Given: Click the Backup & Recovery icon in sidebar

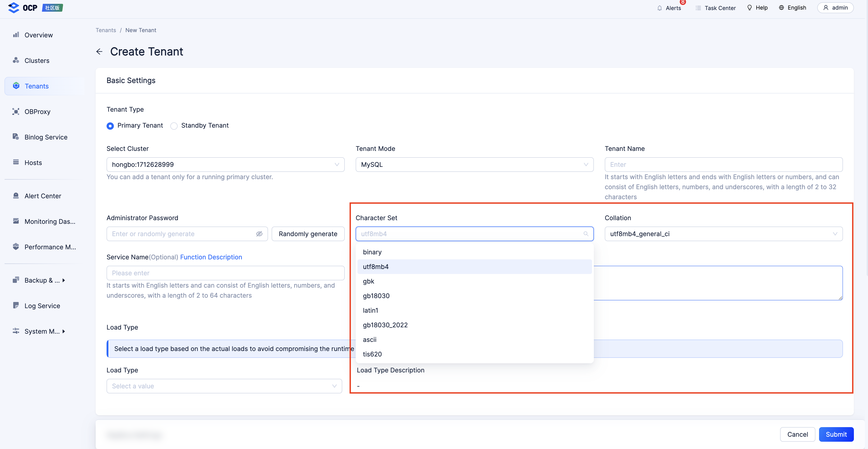Looking at the screenshot, I should pyautogui.click(x=16, y=280).
